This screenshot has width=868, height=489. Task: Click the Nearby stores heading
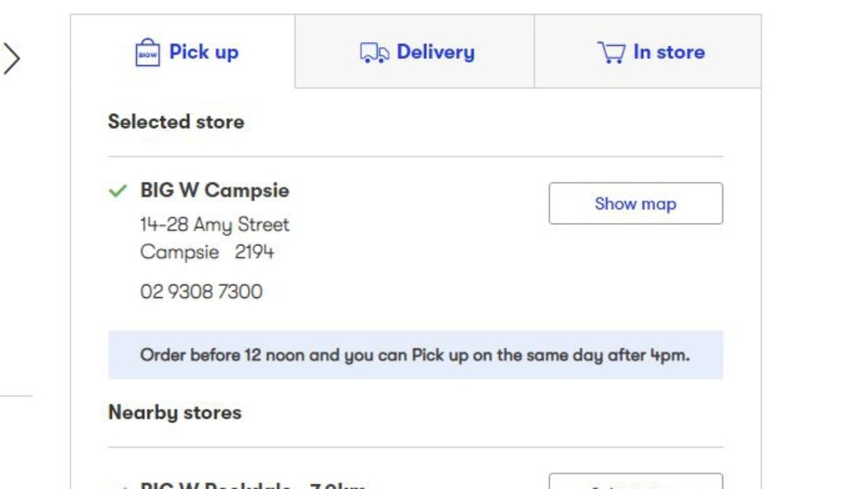[x=174, y=412]
